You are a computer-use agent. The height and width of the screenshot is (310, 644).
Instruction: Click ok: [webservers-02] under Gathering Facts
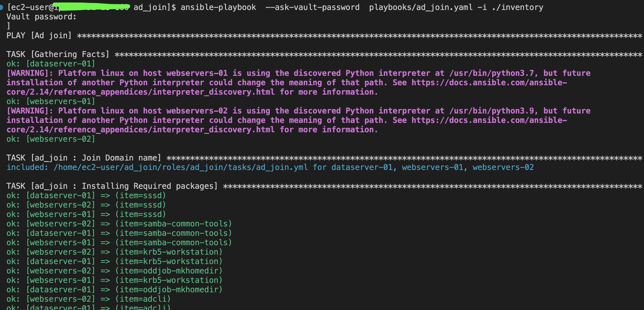point(51,139)
